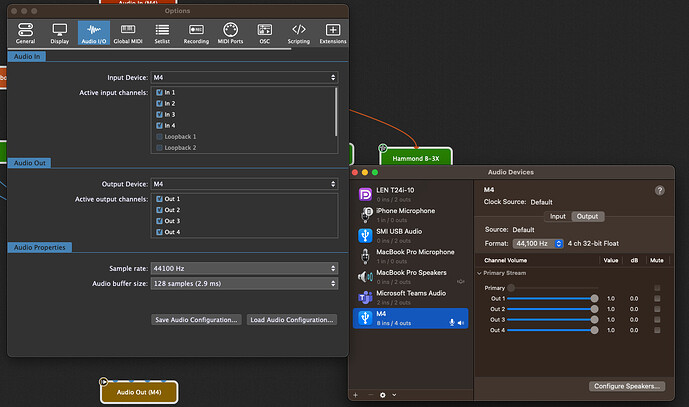Image resolution: width=689 pixels, height=407 pixels.
Task: Toggle the Out 2 output channel checkbox
Action: point(160,210)
